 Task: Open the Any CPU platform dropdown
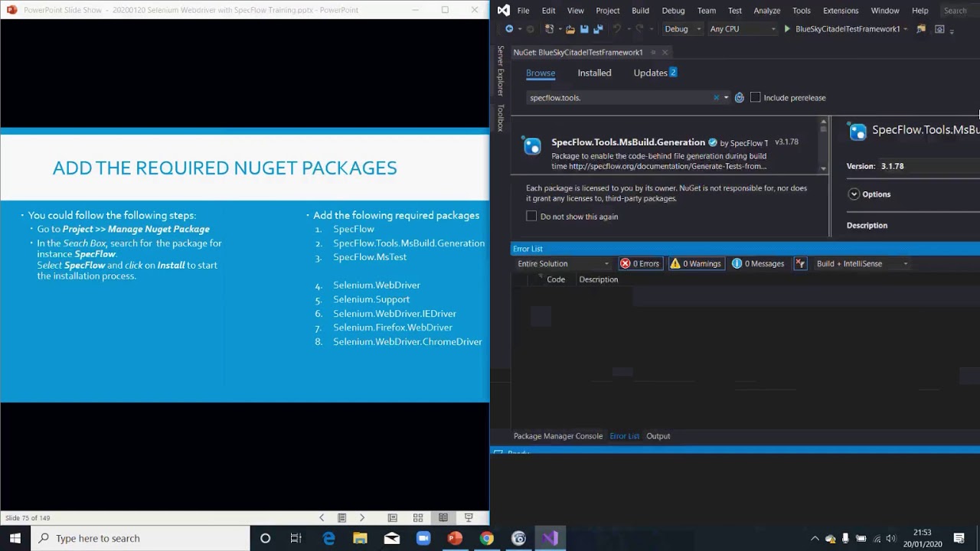[x=743, y=29]
